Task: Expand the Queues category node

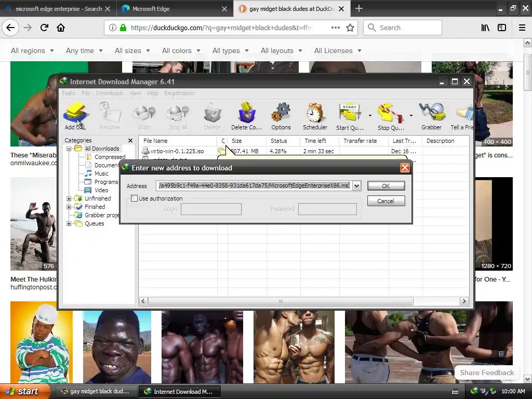Action: click(x=69, y=223)
